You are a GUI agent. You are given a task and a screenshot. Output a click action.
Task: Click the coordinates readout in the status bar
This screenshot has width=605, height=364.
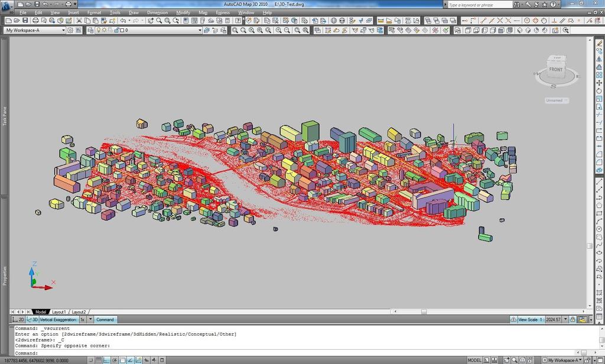37,360
